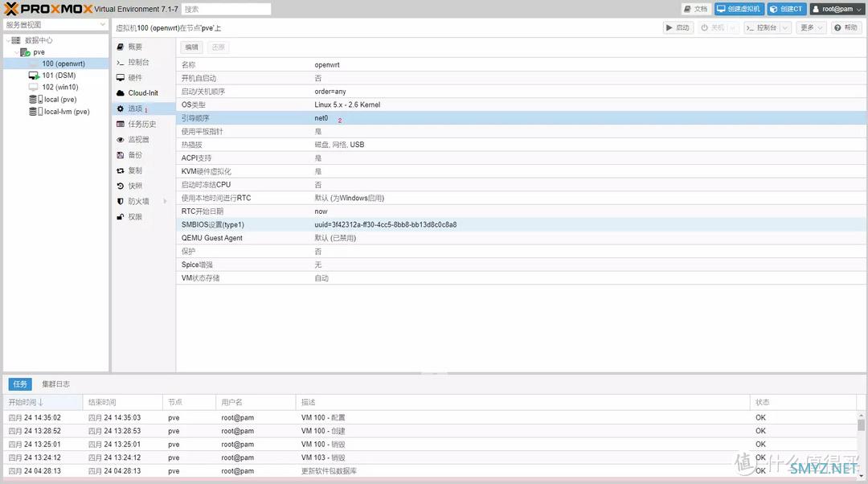Select the 开机自启动 row
The height and width of the screenshot is (484, 868).
(x=522, y=78)
